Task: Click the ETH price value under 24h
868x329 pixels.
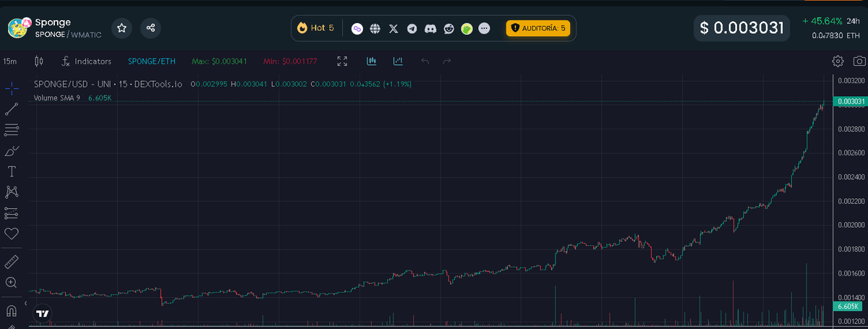Action: coord(835,35)
